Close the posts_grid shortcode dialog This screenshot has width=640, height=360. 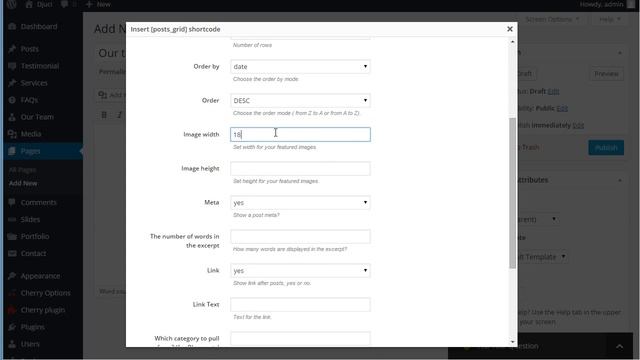(x=509, y=29)
